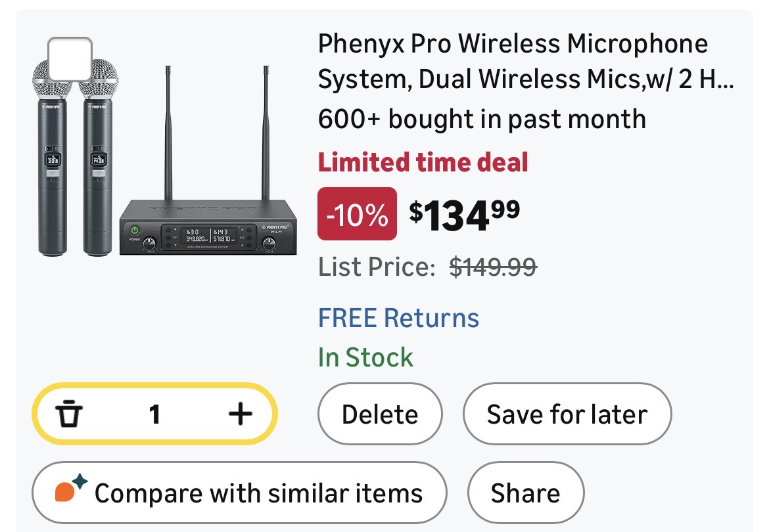
Task: Click the Limited time deal label
Action: [423, 162]
